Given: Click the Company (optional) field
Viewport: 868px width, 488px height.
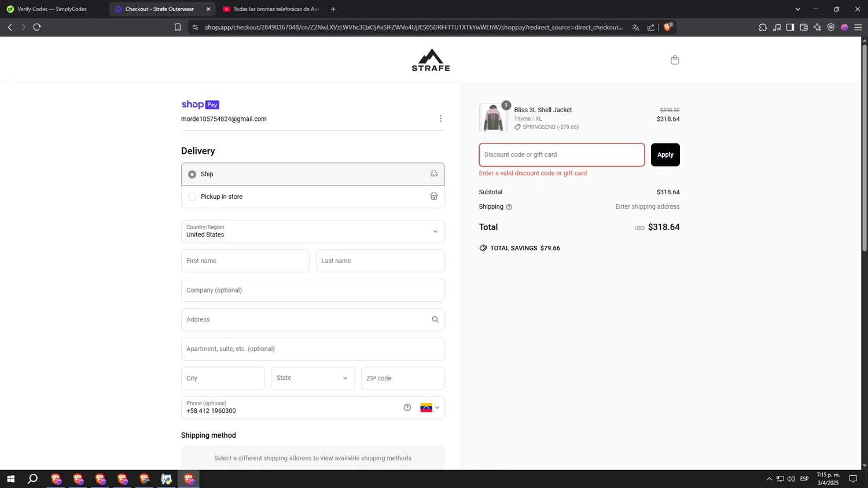Looking at the screenshot, I should [x=312, y=290].
